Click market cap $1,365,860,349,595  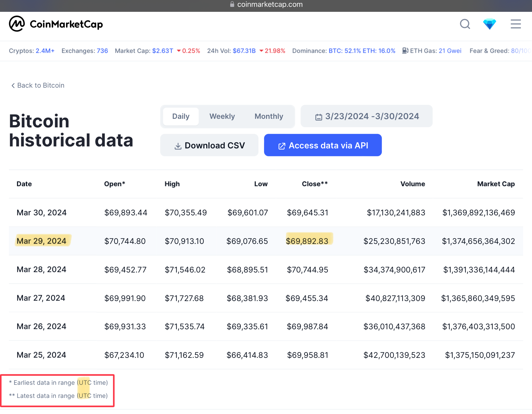pyautogui.click(x=478, y=298)
